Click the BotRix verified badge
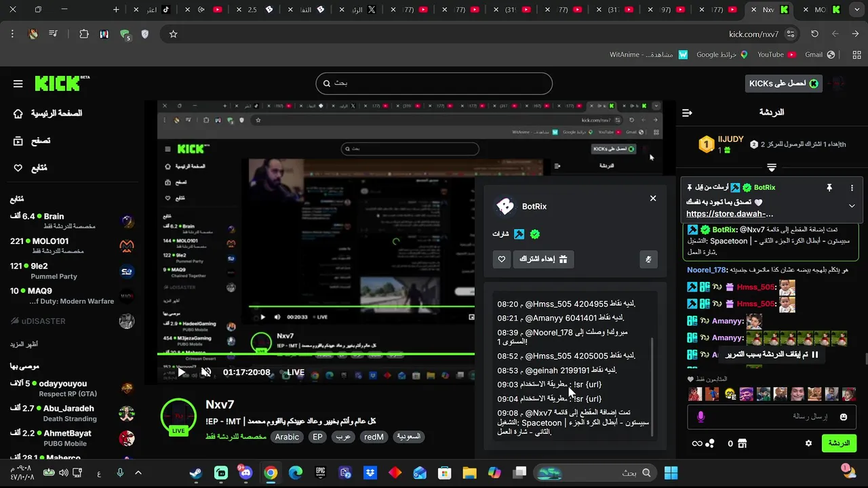 pos(534,234)
